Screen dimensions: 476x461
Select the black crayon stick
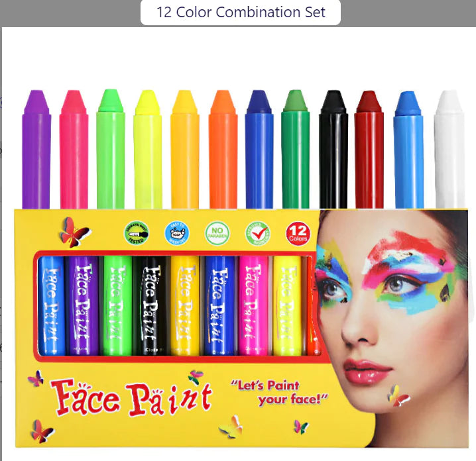point(333,149)
